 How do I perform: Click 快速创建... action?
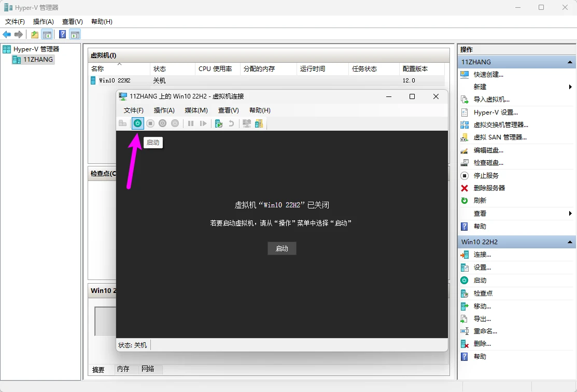click(488, 74)
